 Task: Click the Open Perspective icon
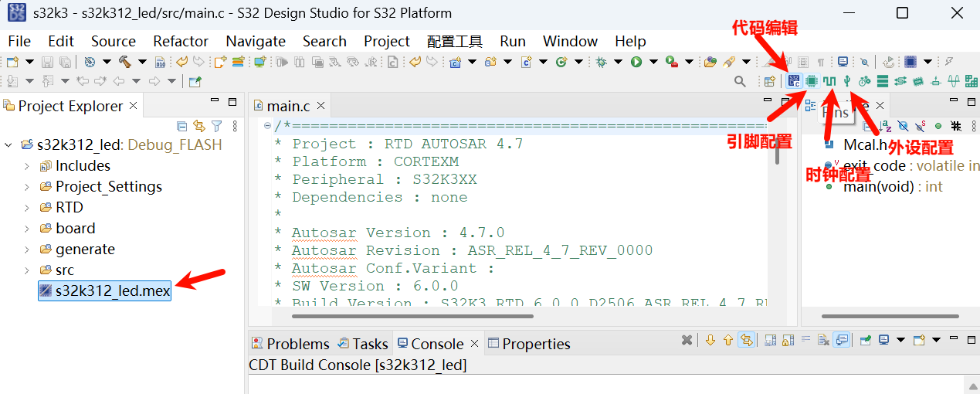769,80
